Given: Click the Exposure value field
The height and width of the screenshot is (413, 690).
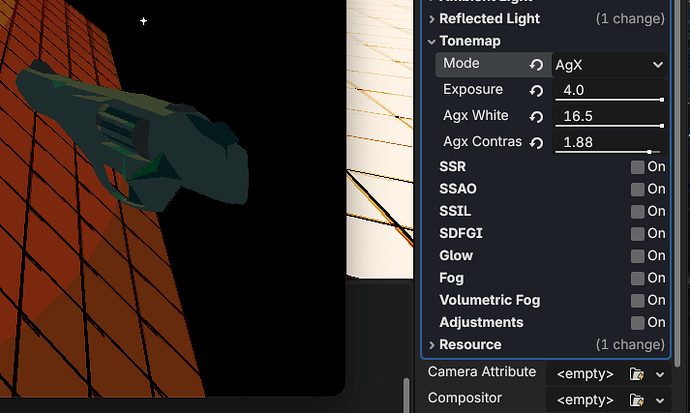Looking at the screenshot, I should [609, 90].
